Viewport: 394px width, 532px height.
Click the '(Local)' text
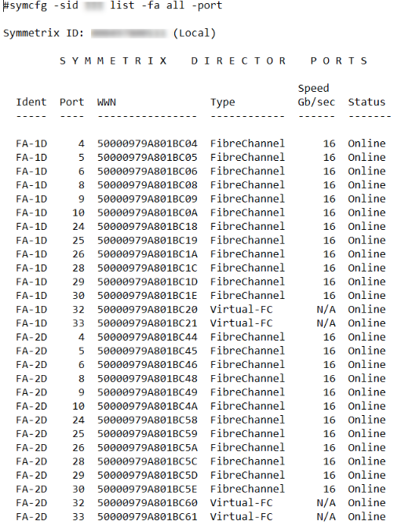pos(195,33)
